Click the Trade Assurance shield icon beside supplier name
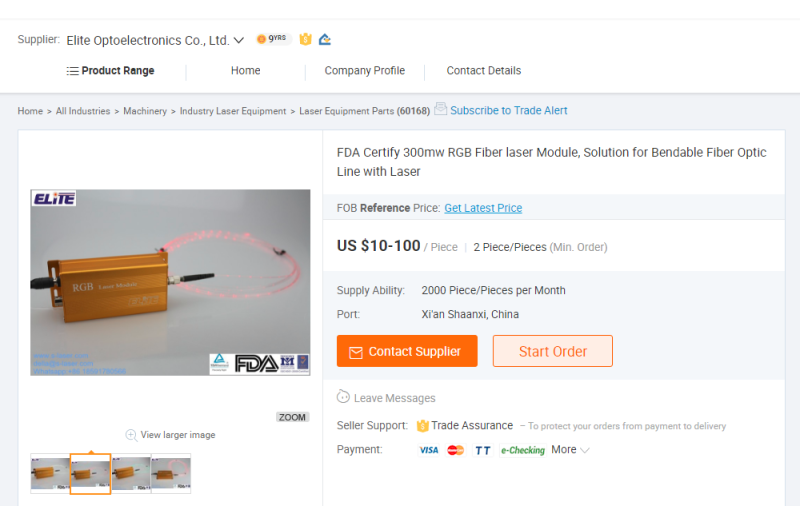Viewport: 800px width, 506px height. click(305, 39)
